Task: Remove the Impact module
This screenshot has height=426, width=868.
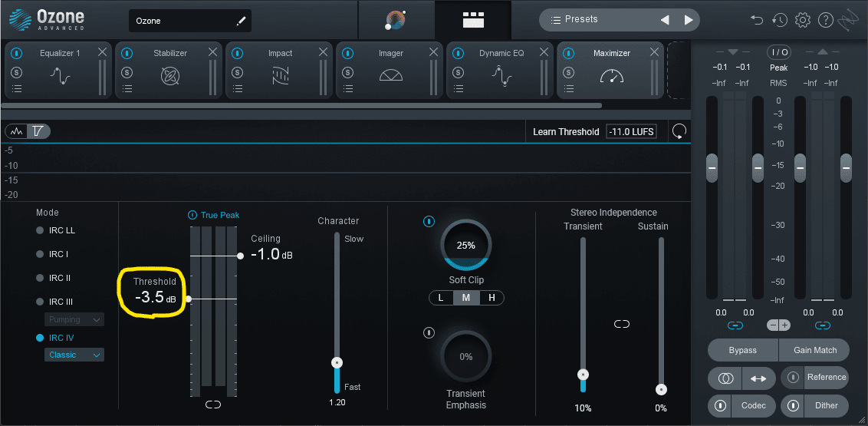Action: (323, 52)
